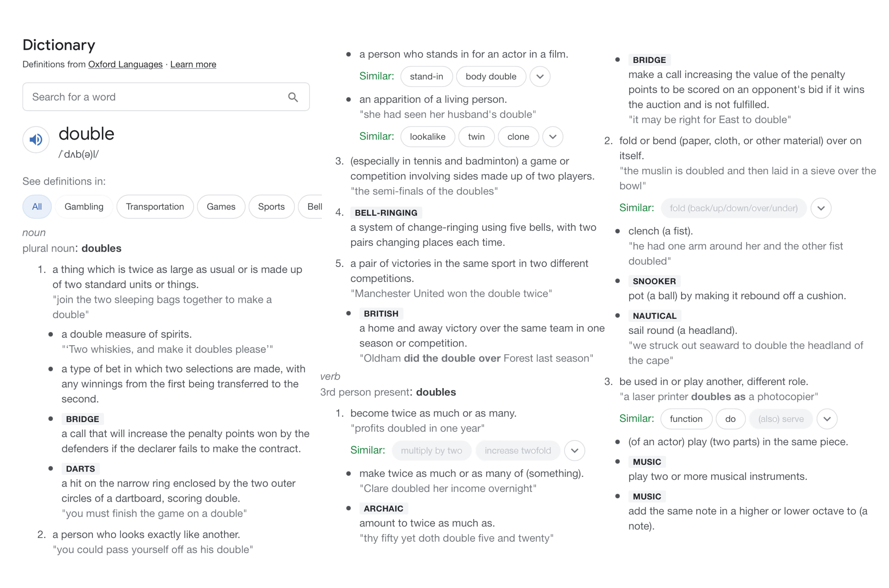Show only Sports definitions
The height and width of the screenshot is (588, 889).
[x=271, y=207]
